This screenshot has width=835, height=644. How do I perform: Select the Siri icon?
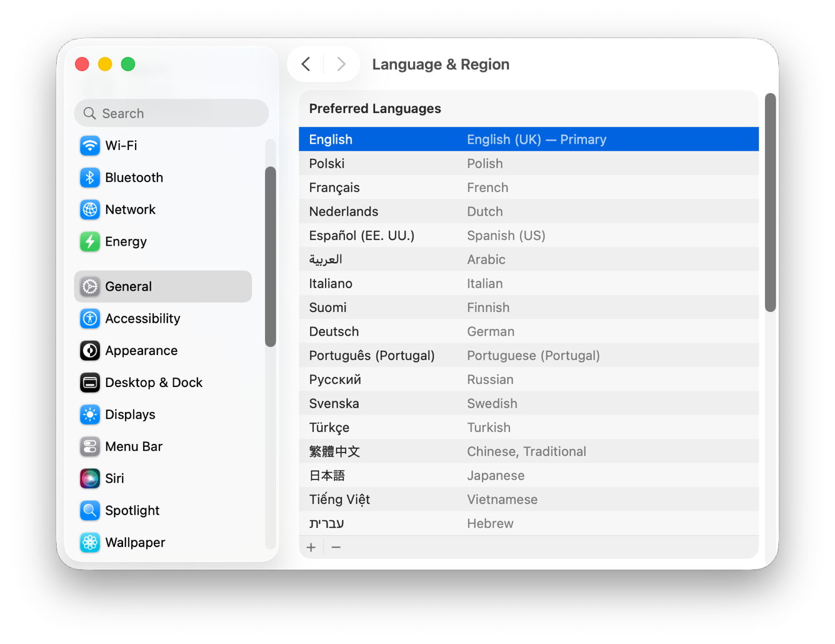pyautogui.click(x=90, y=479)
